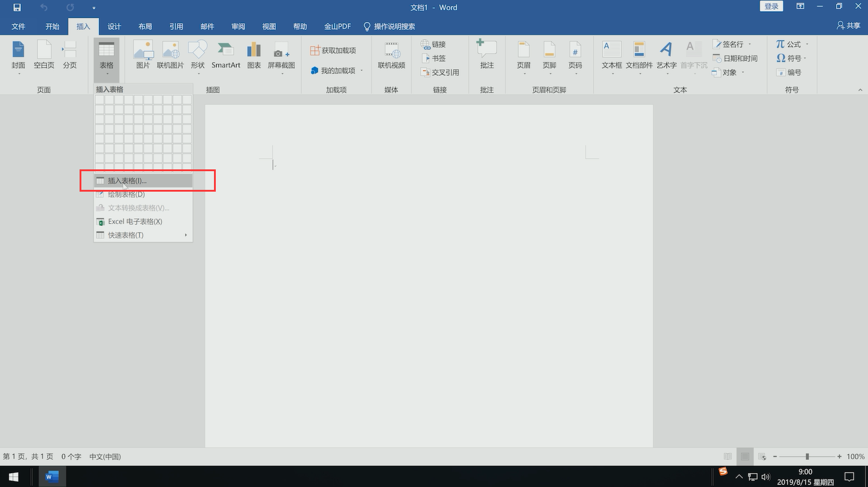
Task: Switch to the 布局 Layout tab
Action: point(145,27)
